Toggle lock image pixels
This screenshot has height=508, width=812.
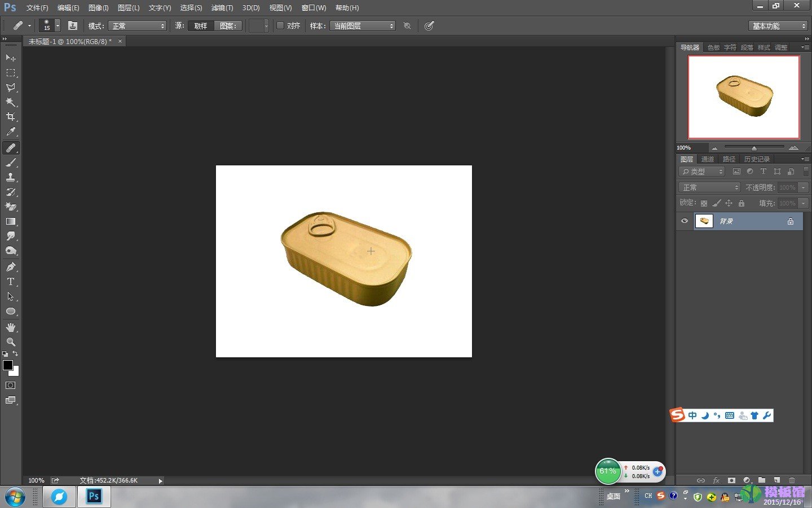[716, 203]
